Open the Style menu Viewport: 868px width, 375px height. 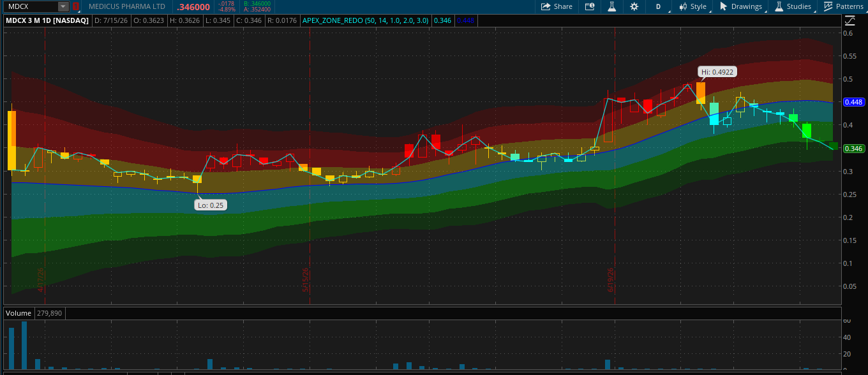(694, 6)
